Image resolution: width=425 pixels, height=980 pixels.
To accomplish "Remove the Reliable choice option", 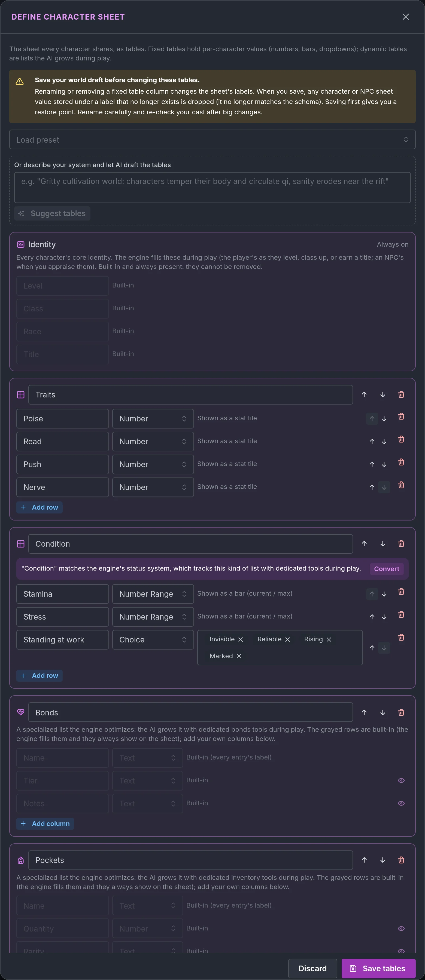I will point(287,639).
